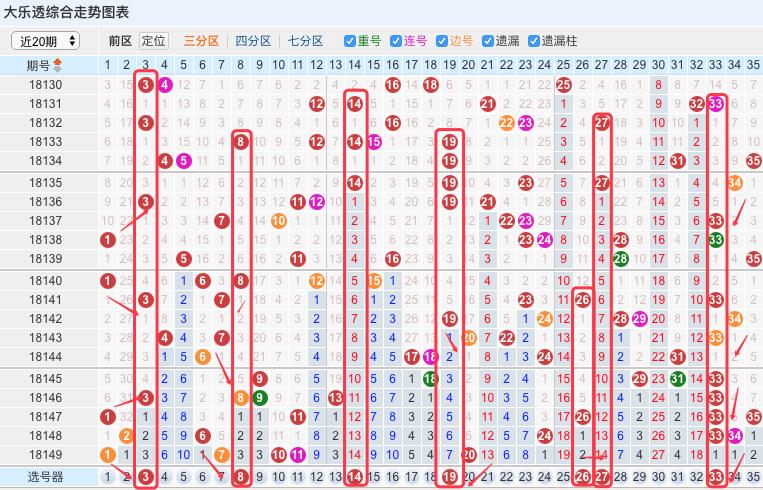Click column header number 20
Screen dimensions: 763x490
coord(469,65)
